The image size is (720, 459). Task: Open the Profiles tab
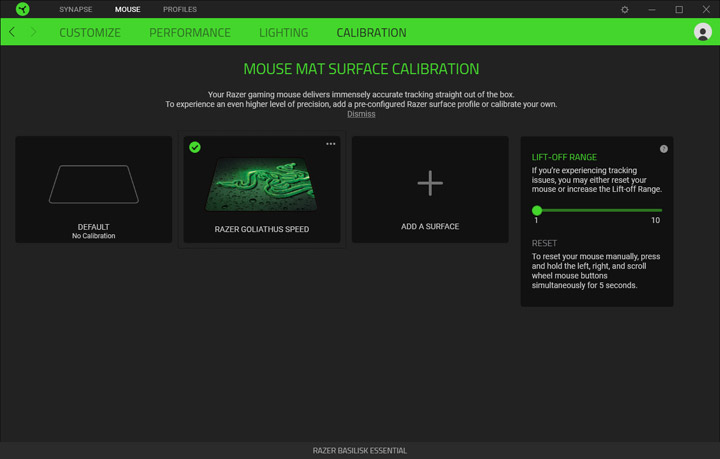180,9
